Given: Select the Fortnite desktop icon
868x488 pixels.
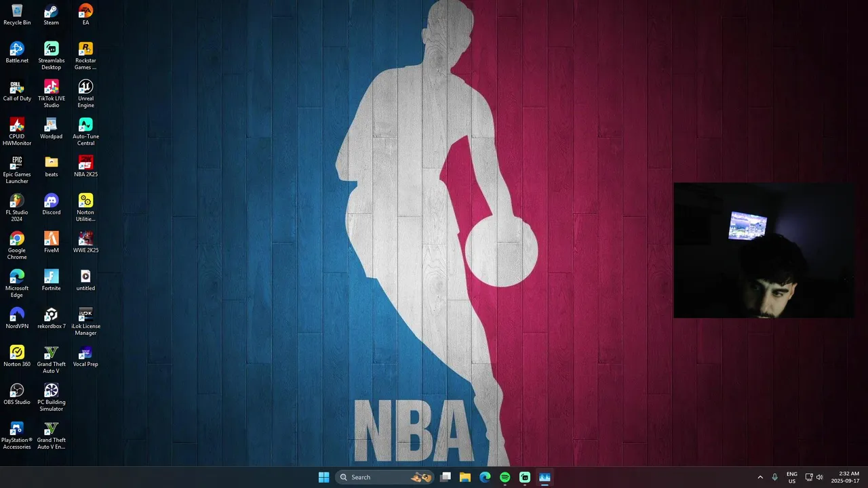Looking at the screenshot, I should pos(51,281).
